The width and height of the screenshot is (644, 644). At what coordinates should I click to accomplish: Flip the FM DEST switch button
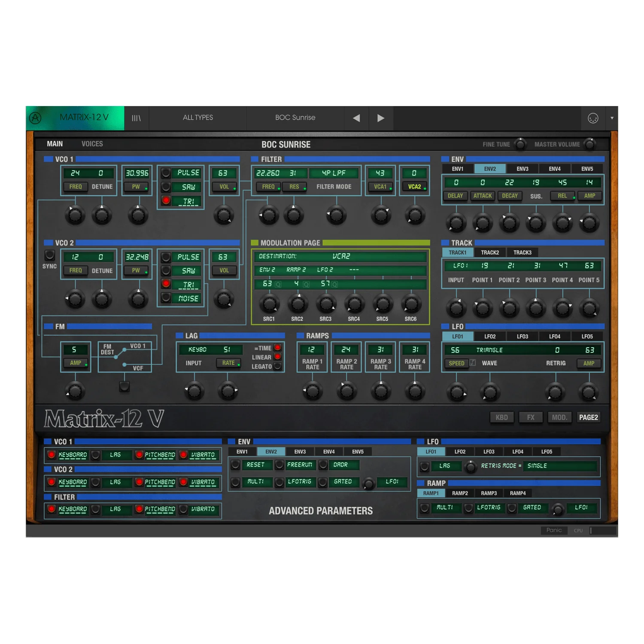coord(125,386)
